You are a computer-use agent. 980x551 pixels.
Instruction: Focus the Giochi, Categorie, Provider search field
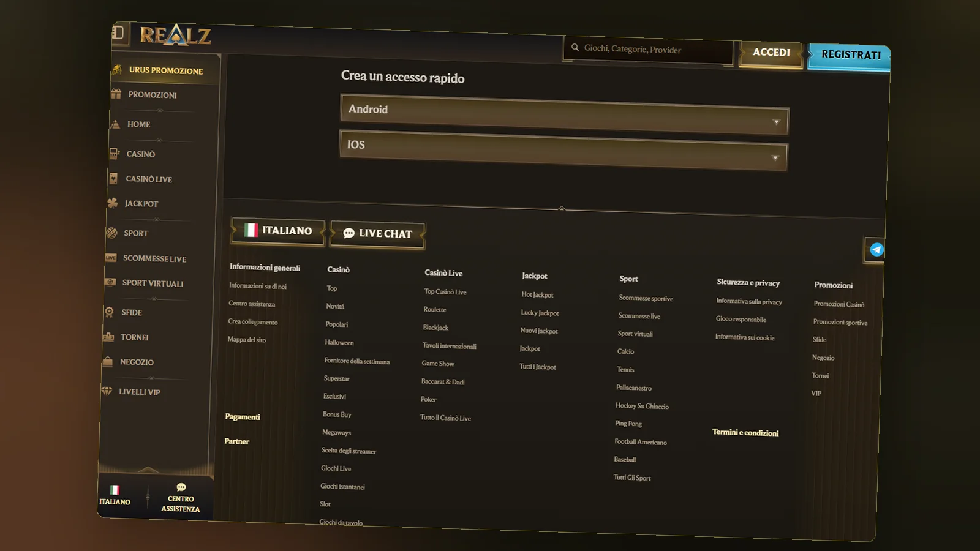tap(648, 50)
